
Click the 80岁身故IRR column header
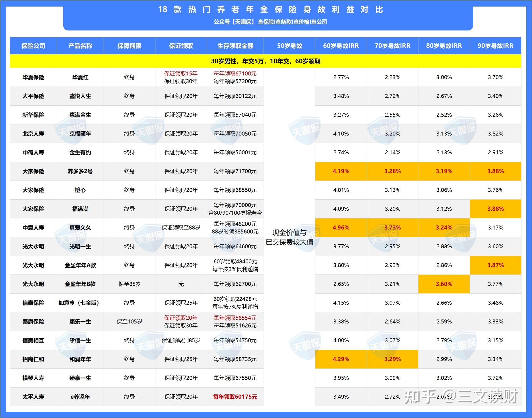[x=444, y=46]
